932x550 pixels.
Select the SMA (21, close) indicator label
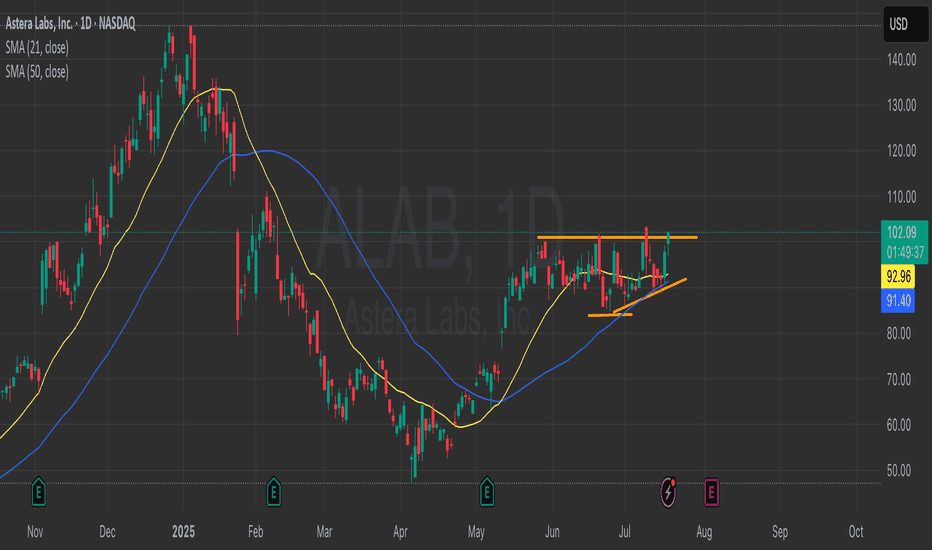37,48
